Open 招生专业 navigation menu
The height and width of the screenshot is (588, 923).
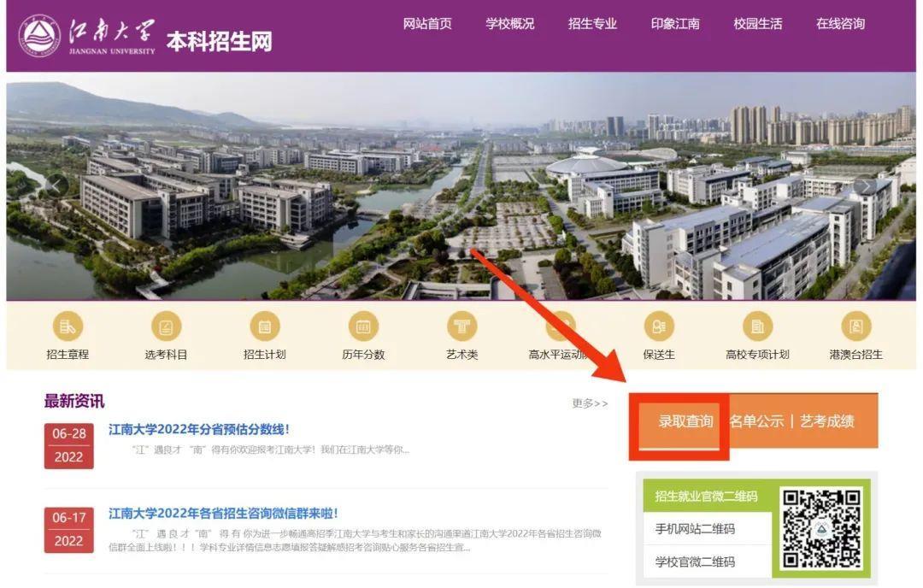(592, 24)
